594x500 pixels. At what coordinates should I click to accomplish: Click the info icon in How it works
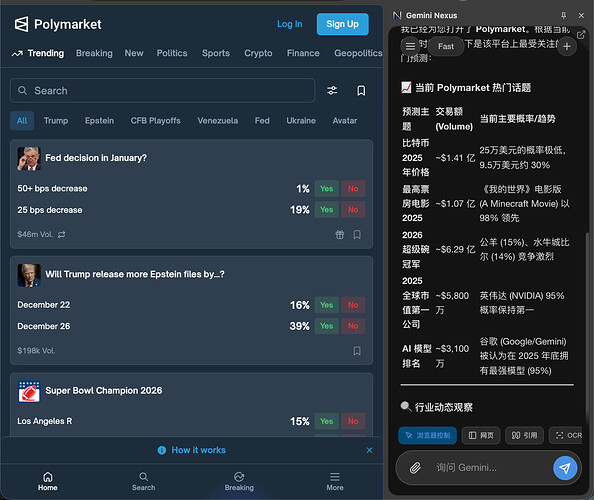tap(162, 450)
